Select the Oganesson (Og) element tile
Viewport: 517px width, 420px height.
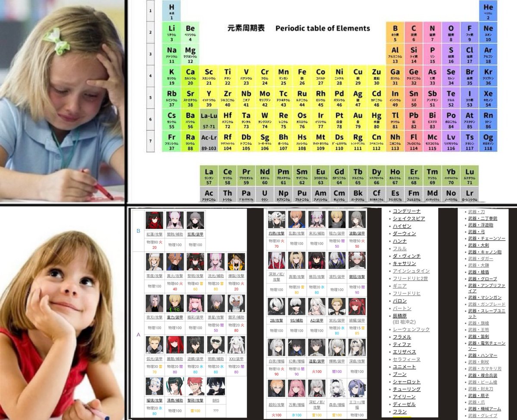pos(488,141)
